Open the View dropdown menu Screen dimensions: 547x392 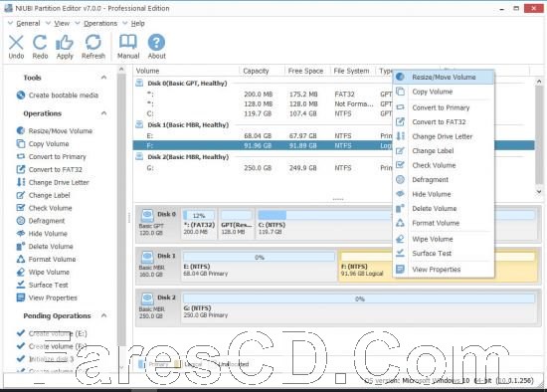(58, 24)
